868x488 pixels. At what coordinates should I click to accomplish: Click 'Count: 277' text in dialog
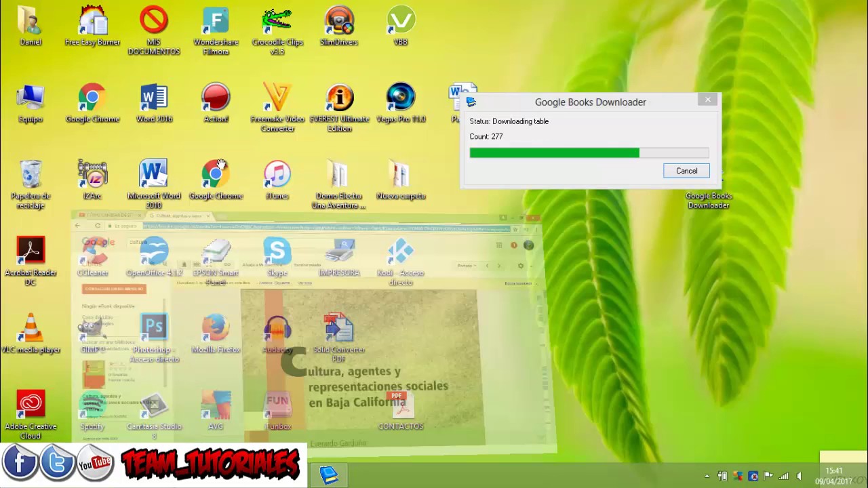pyautogui.click(x=486, y=136)
